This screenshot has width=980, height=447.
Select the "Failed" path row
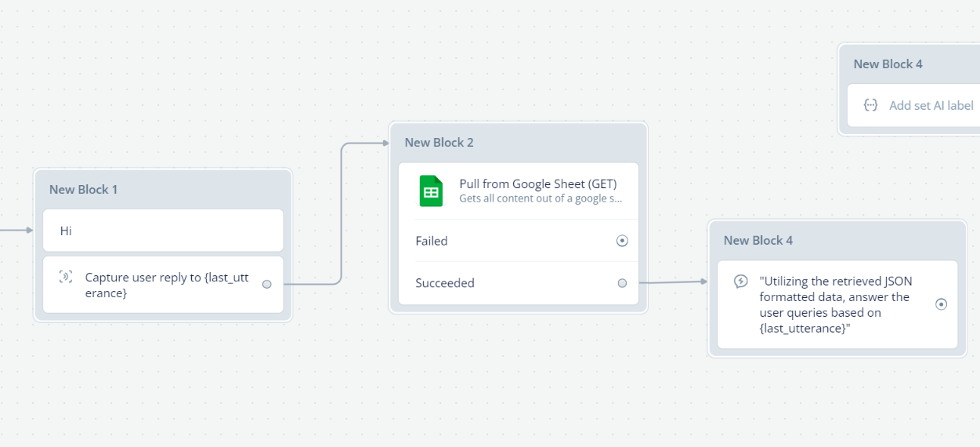tap(519, 241)
